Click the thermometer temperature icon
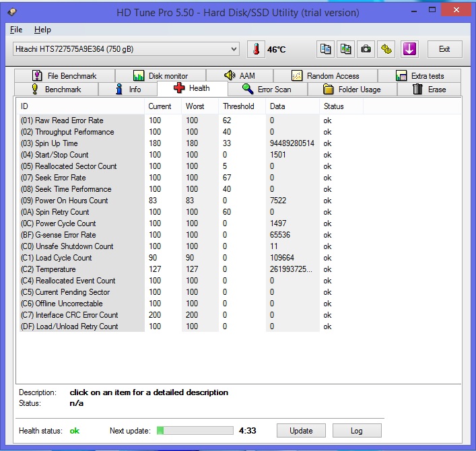 pyautogui.click(x=256, y=49)
